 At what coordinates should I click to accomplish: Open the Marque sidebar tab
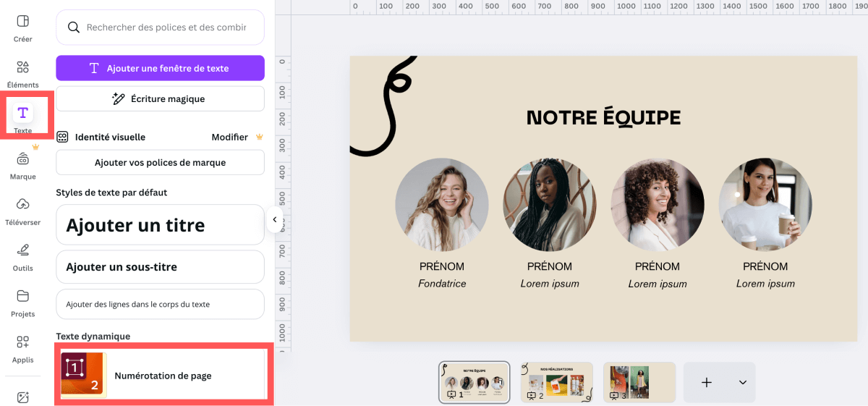tap(22, 166)
